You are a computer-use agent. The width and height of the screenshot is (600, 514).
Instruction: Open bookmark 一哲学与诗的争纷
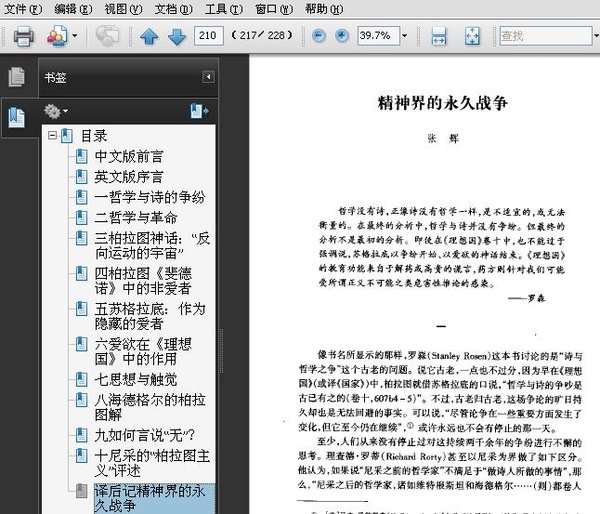[x=150, y=197]
